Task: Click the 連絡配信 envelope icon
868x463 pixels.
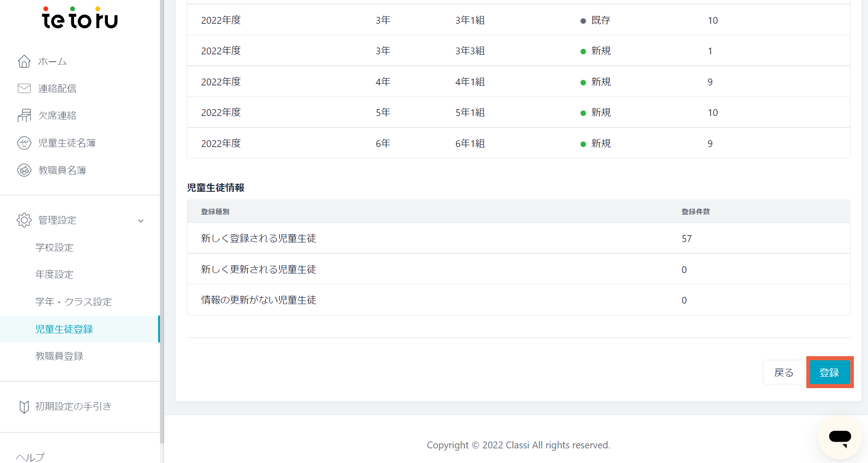Action: pos(24,88)
